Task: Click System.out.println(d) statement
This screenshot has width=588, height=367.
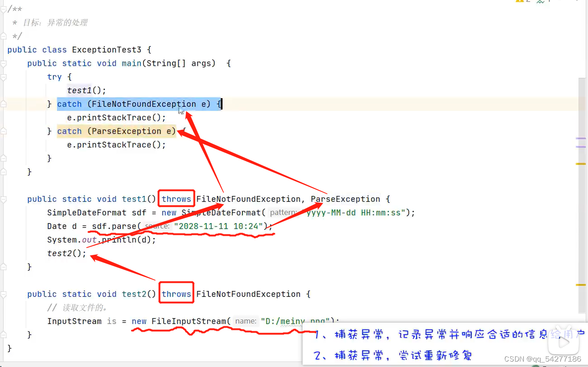Action: pos(101,240)
